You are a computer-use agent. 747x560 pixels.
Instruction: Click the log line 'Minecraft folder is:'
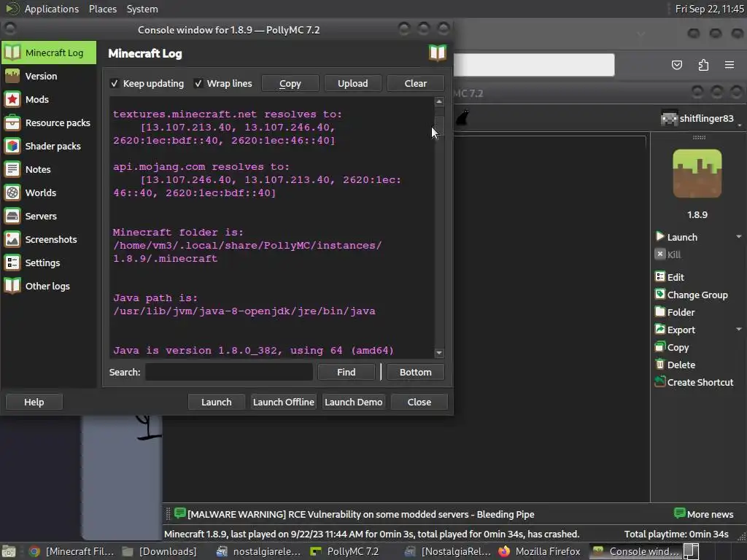[178, 233]
